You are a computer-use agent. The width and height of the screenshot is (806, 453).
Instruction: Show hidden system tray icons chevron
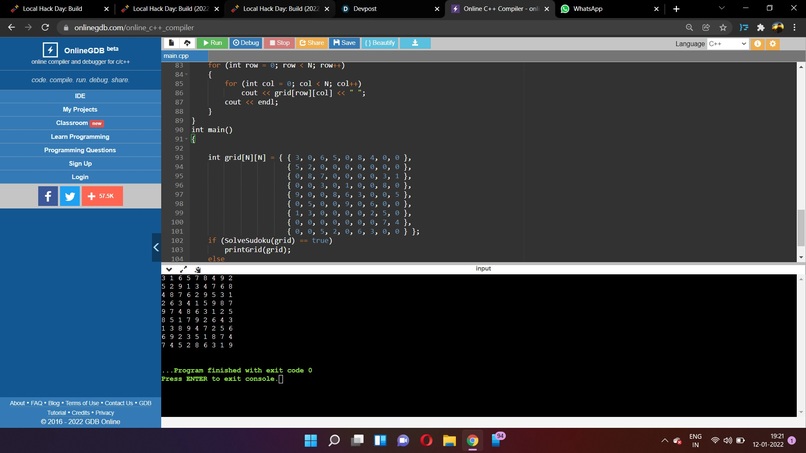[x=665, y=441]
